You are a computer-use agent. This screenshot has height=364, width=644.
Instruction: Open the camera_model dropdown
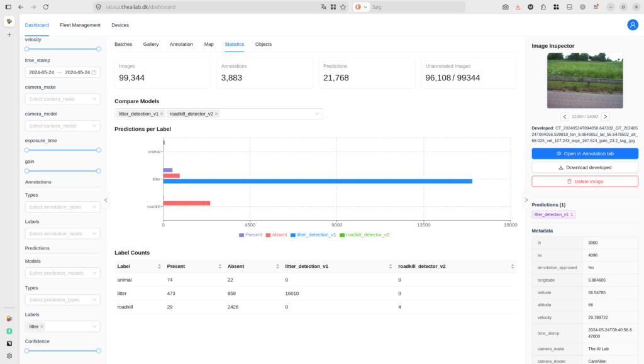(62, 126)
